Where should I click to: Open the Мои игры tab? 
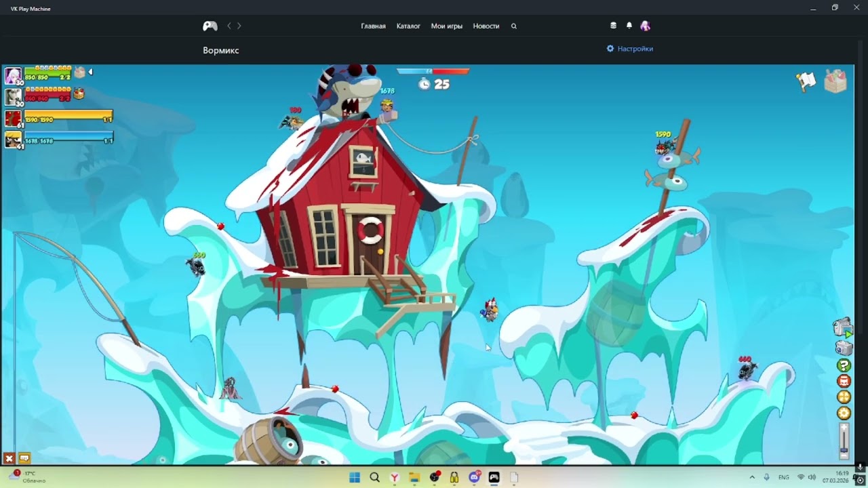click(447, 26)
